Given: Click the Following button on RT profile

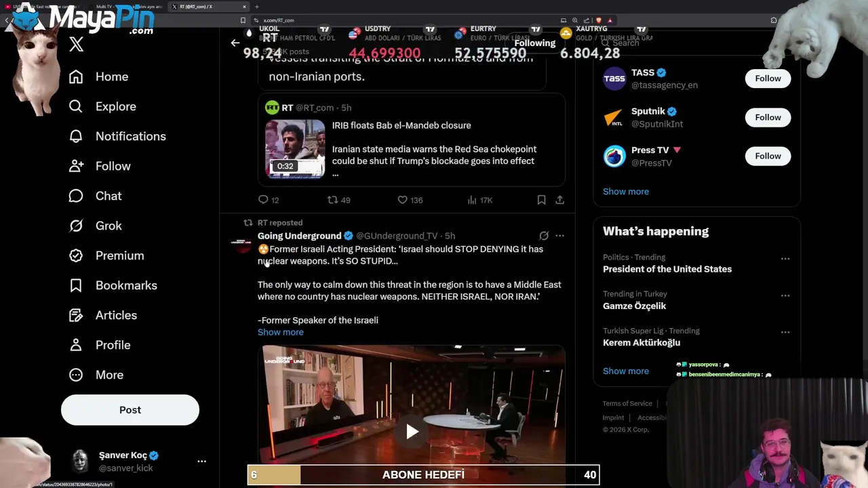Looking at the screenshot, I should [534, 43].
